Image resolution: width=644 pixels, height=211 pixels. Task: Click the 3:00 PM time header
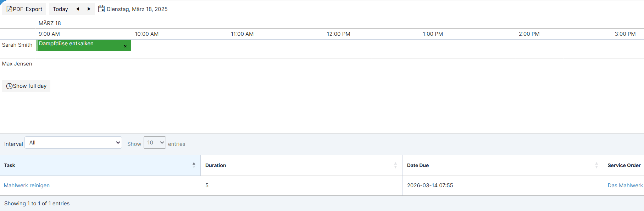(x=625, y=34)
